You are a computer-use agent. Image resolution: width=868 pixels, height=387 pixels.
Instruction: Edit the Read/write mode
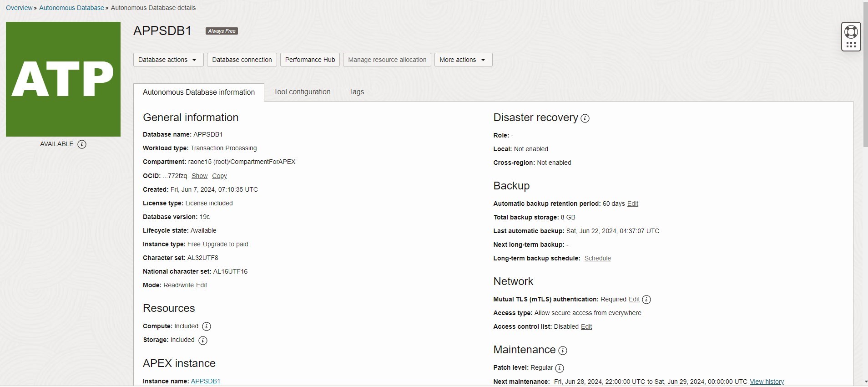(x=202, y=285)
